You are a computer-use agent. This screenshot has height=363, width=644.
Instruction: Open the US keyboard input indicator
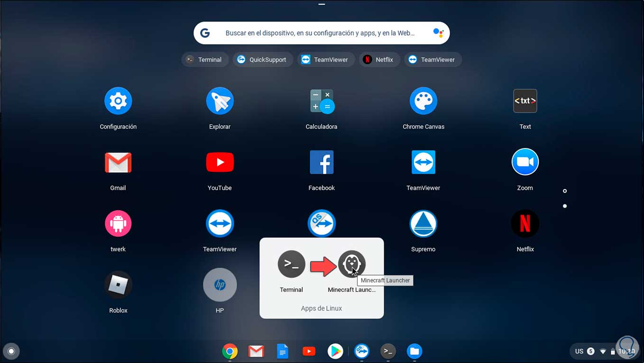coord(579,352)
